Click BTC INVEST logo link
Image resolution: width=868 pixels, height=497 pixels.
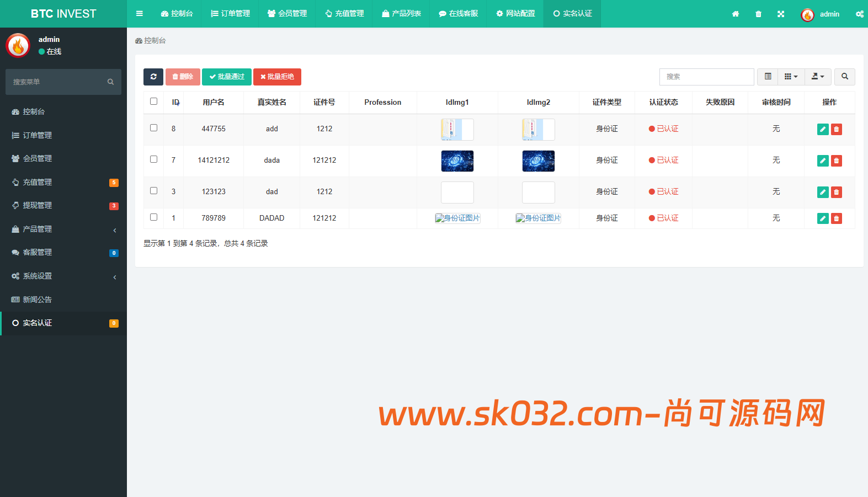click(x=63, y=14)
